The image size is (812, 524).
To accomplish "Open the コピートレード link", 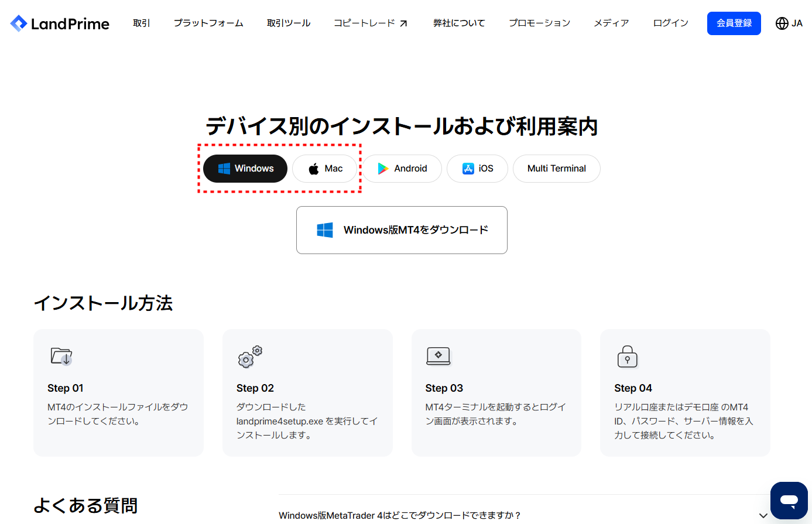I will pyautogui.click(x=371, y=23).
